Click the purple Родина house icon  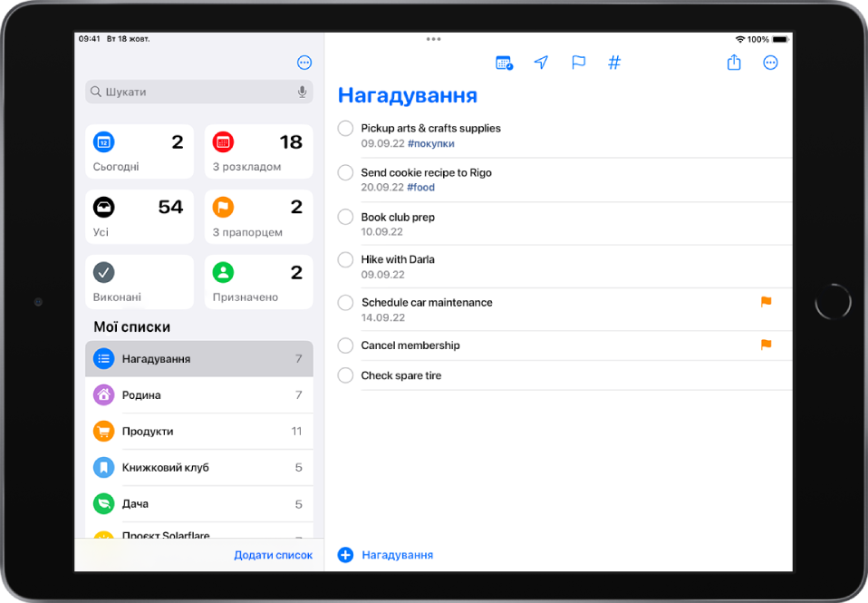point(103,395)
